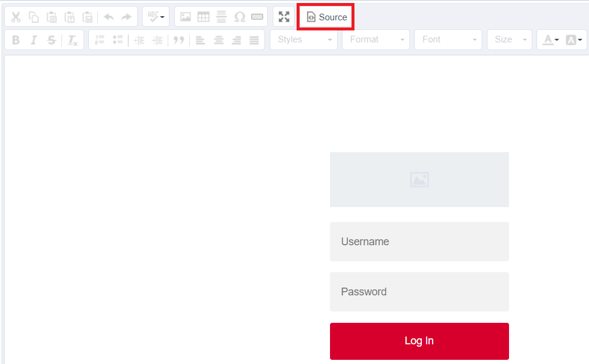Click the Redo arrow
This screenshot has width=589, height=364.
pyautogui.click(x=127, y=17)
